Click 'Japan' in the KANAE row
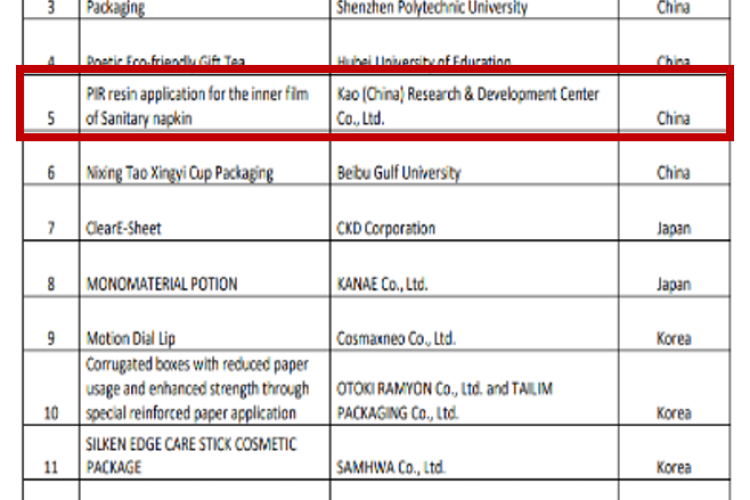Image resolution: width=750 pixels, height=500 pixels. [674, 268]
